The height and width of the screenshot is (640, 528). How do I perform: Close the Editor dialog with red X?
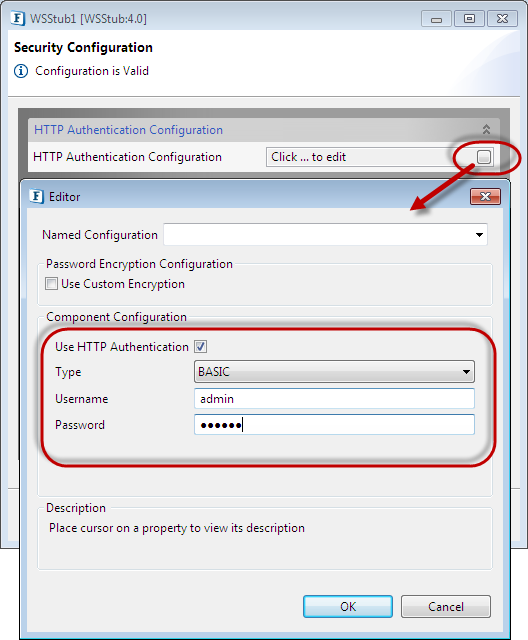click(485, 197)
